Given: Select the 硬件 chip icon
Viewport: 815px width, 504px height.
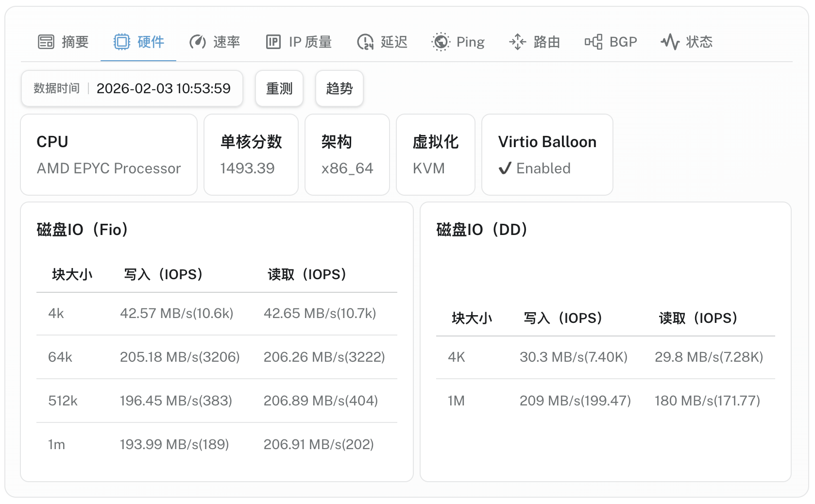Looking at the screenshot, I should point(123,42).
